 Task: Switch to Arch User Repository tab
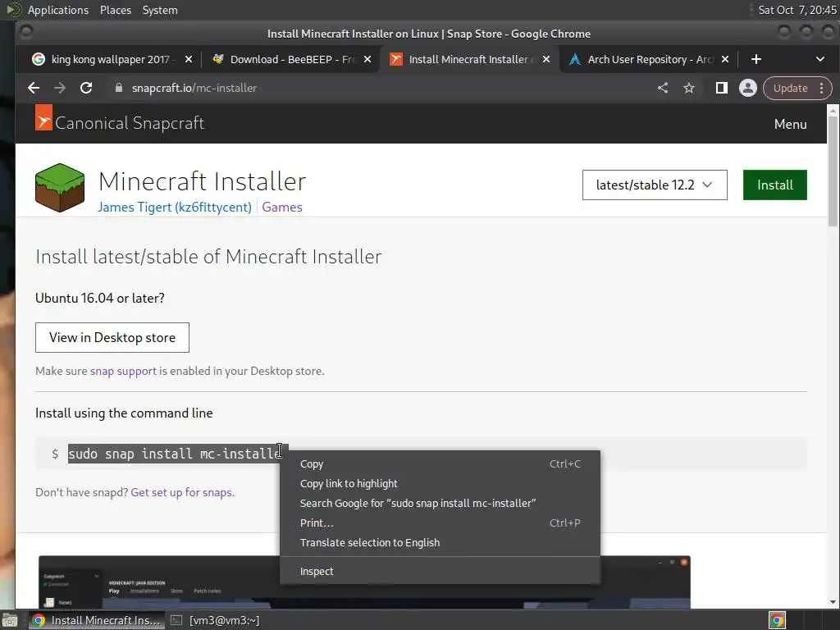tap(647, 59)
